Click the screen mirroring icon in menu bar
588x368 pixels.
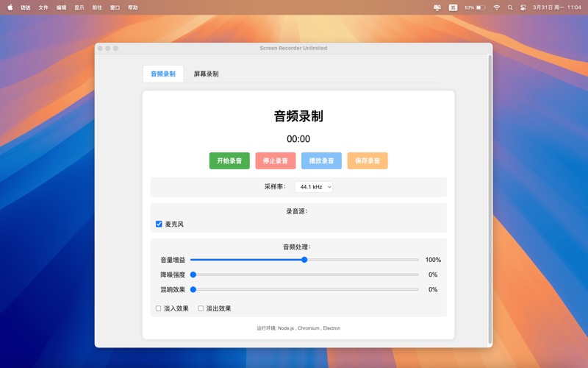(x=437, y=7)
